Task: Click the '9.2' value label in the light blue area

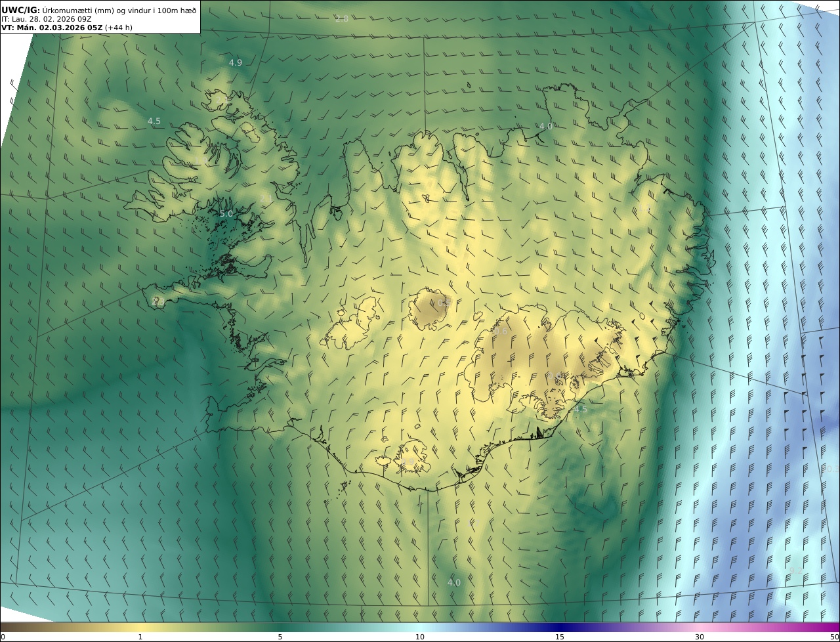Action: pos(796,570)
